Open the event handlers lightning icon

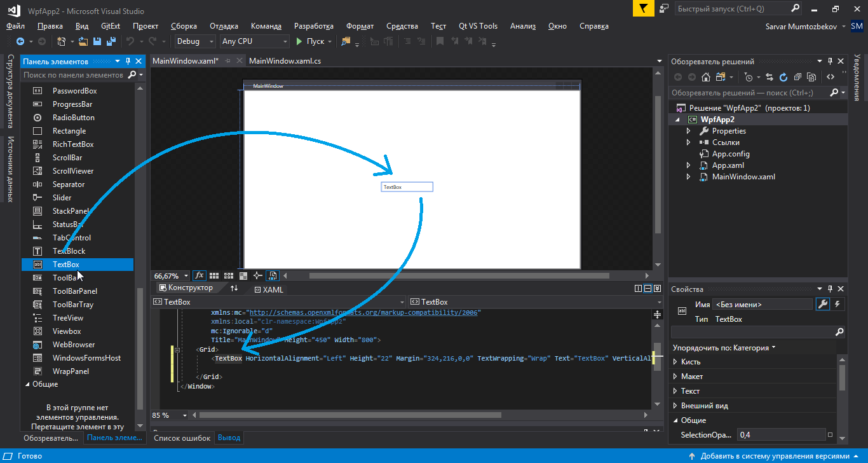click(x=837, y=304)
